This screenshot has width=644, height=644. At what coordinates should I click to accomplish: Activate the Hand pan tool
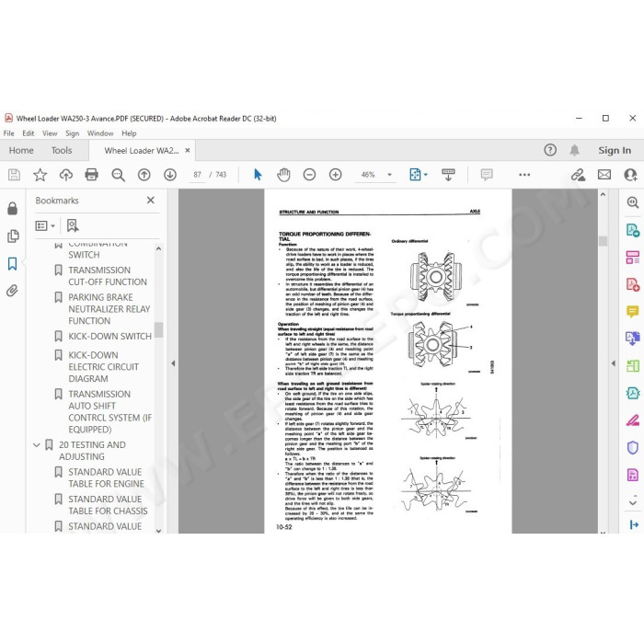click(x=283, y=175)
